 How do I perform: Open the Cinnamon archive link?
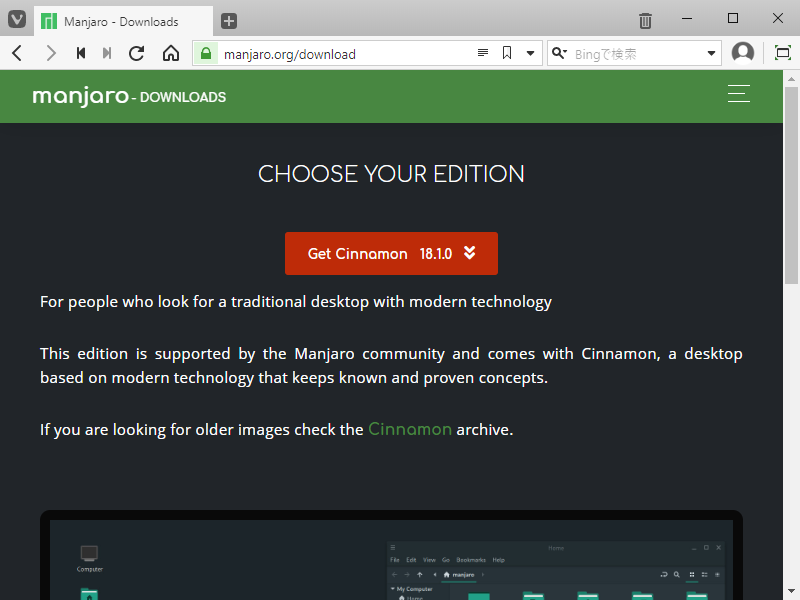pos(410,430)
